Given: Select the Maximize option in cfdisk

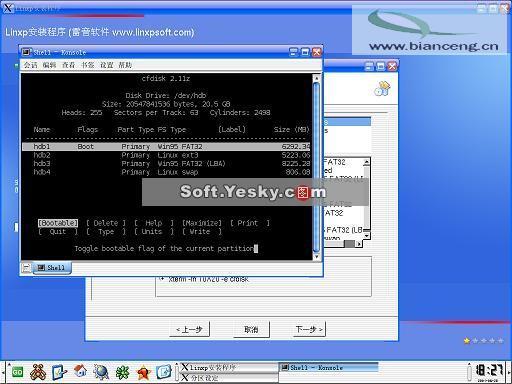Looking at the screenshot, I should pyautogui.click(x=202, y=223).
